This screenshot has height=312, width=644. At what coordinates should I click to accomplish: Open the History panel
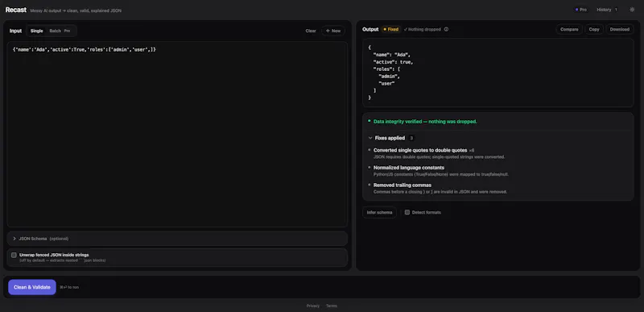607,10
